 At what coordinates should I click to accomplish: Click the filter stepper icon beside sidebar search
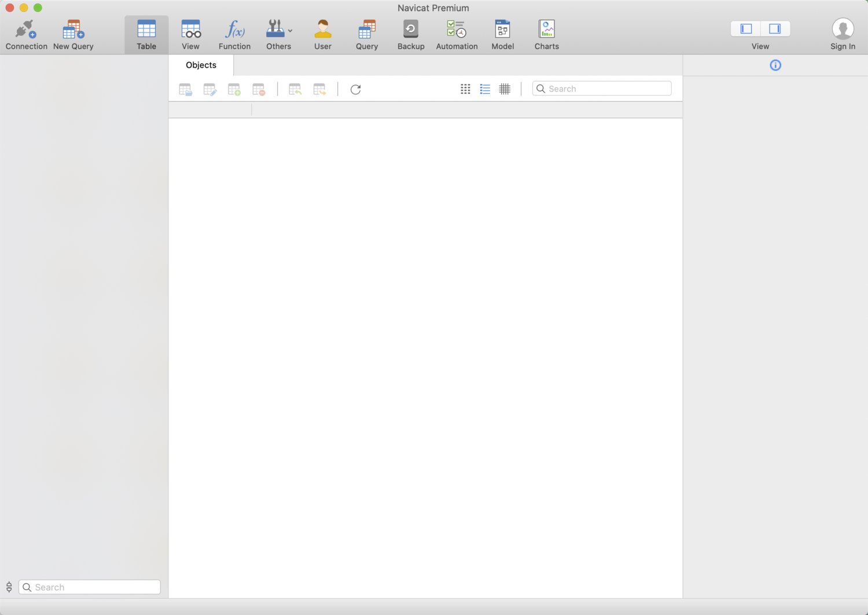(9, 587)
